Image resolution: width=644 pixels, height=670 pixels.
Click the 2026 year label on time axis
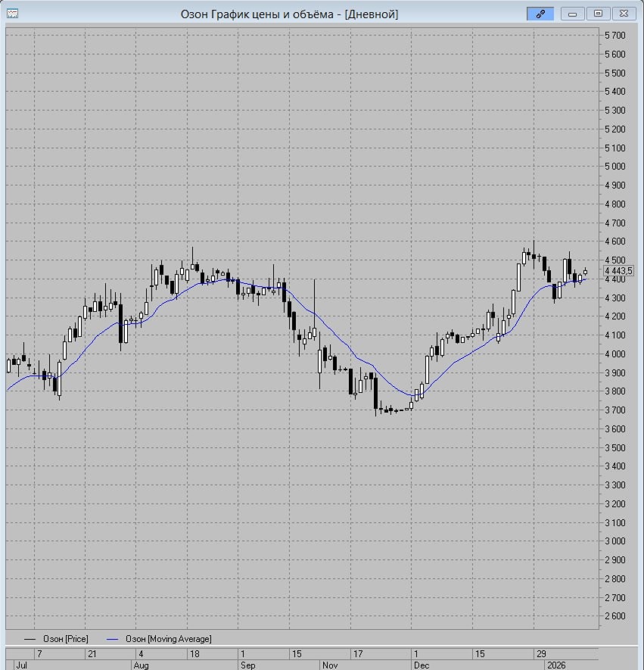(556, 665)
